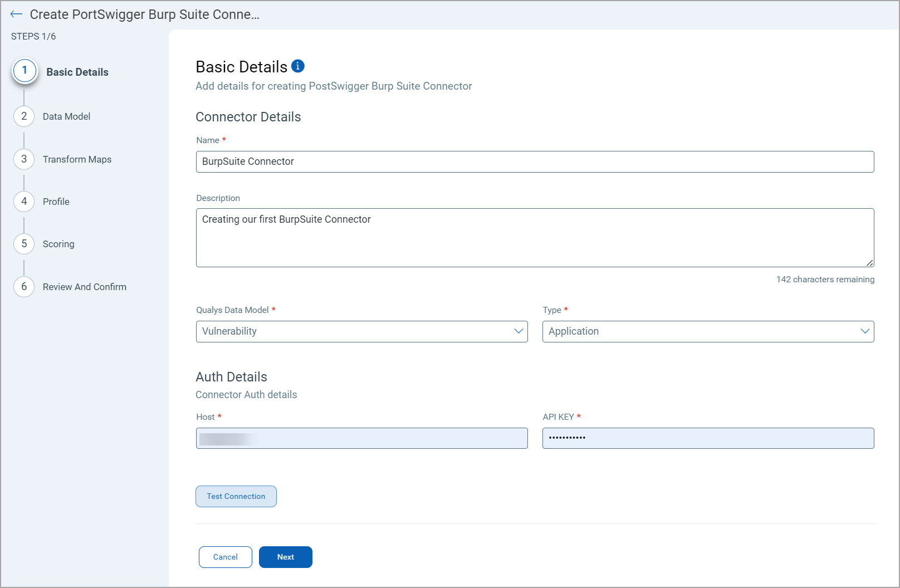Click the back arrow icon

(16, 14)
